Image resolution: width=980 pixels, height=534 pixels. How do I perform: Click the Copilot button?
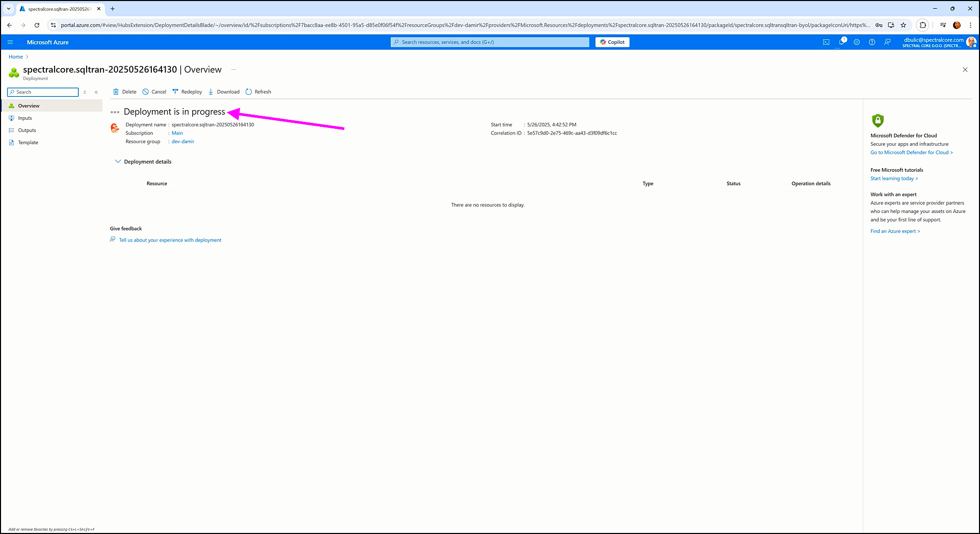[612, 42]
